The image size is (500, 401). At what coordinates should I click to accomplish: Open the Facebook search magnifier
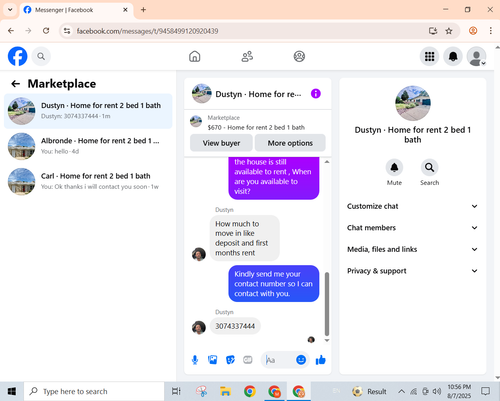[41, 56]
